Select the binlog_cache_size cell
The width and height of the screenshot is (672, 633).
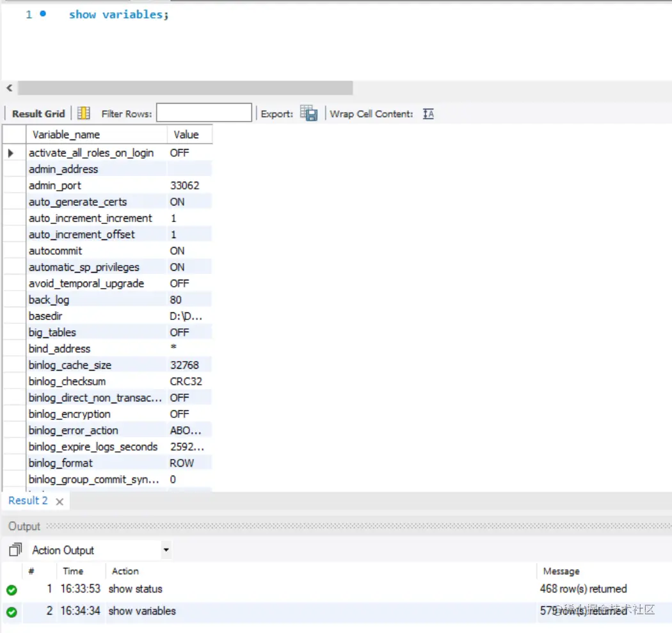tap(97, 365)
